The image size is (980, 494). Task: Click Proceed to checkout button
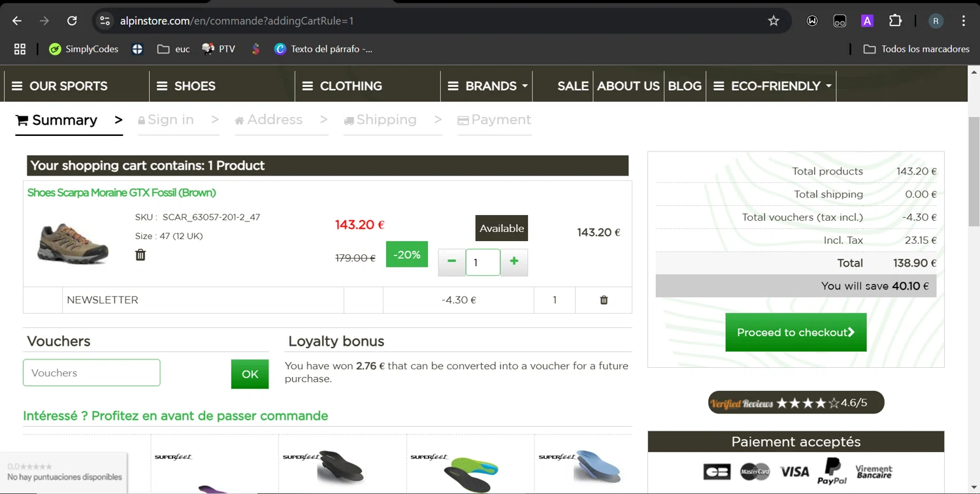click(796, 333)
